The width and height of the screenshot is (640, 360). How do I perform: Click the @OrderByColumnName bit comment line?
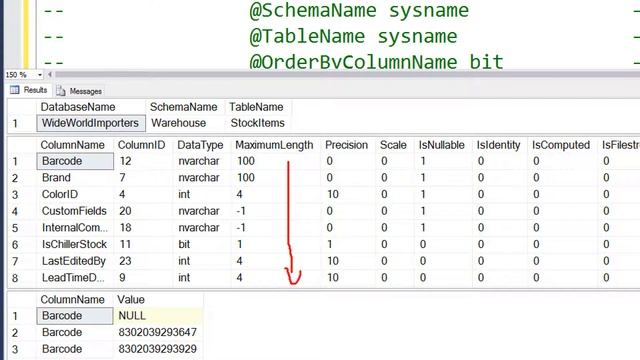click(x=376, y=62)
